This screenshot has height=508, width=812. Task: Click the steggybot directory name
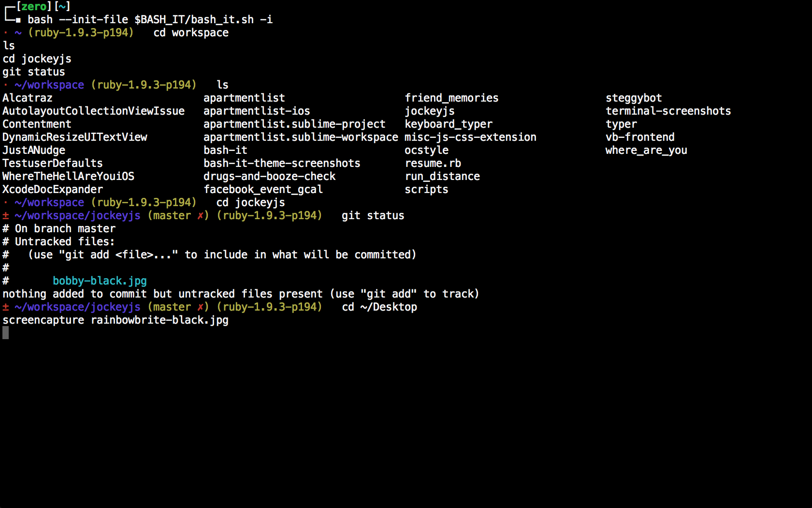point(634,98)
